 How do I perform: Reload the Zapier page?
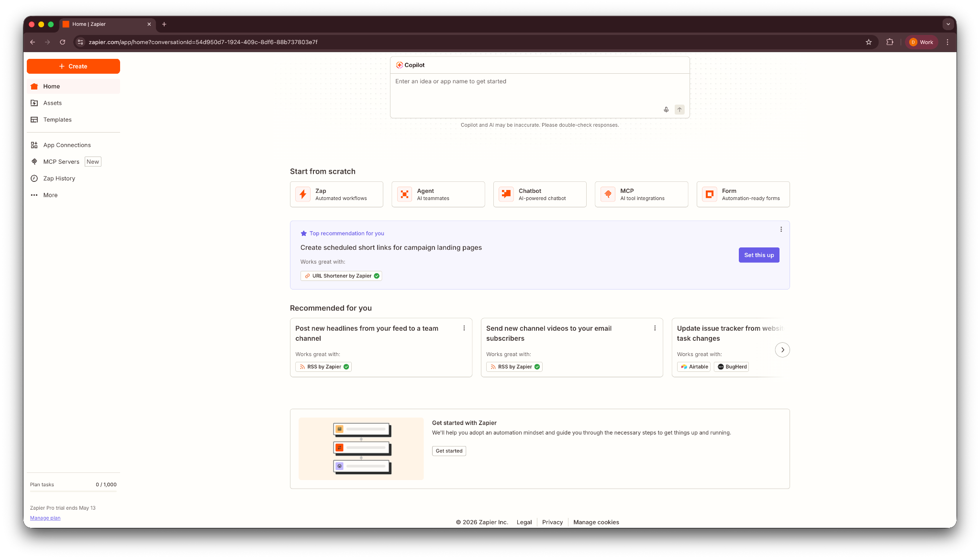click(62, 42)
